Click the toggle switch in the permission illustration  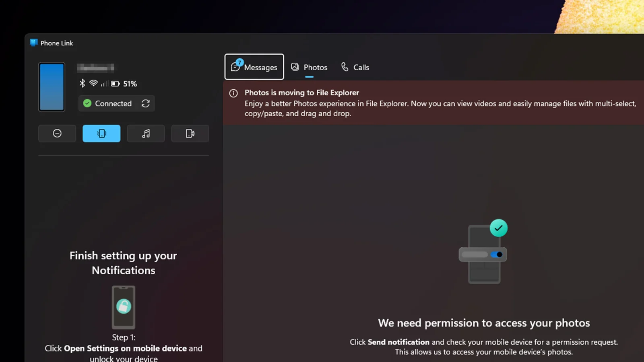click(x=496, y=255)
